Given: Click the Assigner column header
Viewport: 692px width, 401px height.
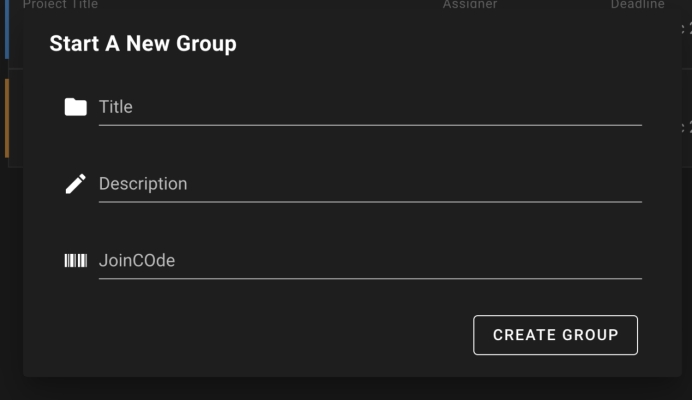Looking at the screenshot, I should click(x=470, y=5).
